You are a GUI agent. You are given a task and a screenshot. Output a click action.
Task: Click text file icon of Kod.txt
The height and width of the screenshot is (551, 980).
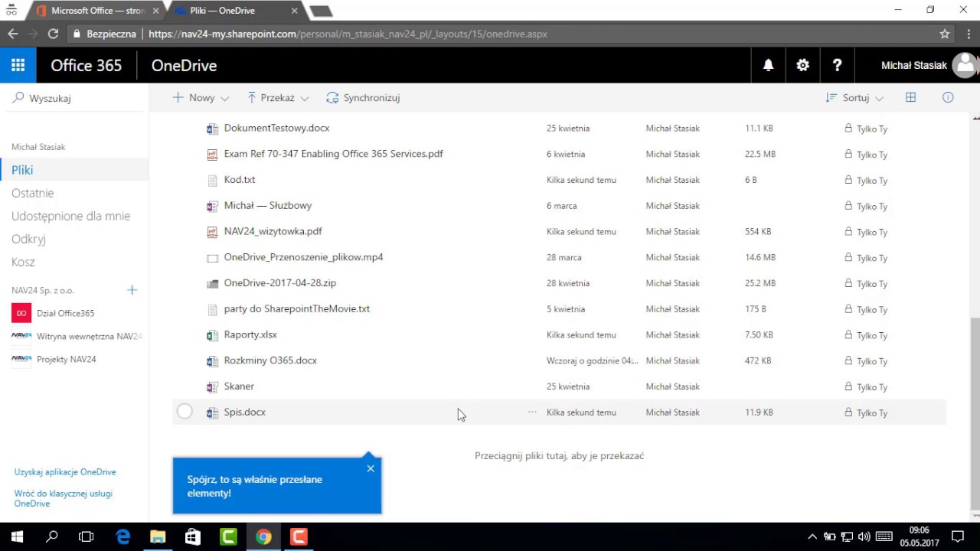(212, 181)
